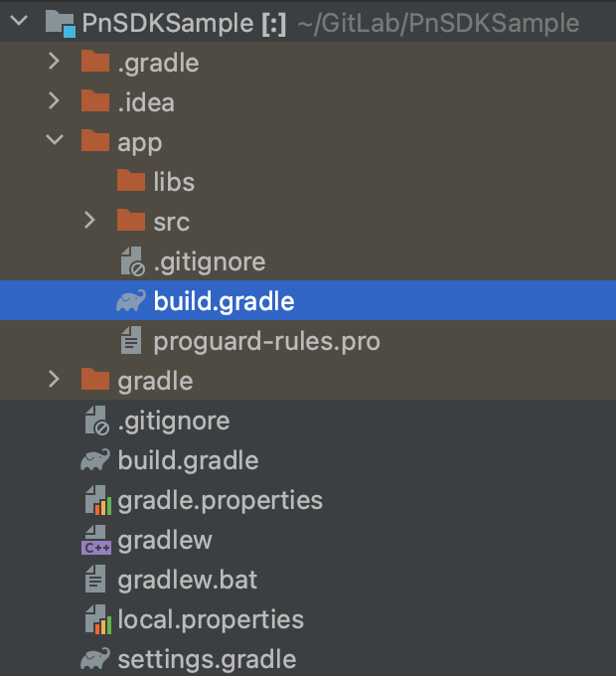This screenshot has width=616, height=676.
Task: Collapse the app module folder
Action: click(55, 141)
